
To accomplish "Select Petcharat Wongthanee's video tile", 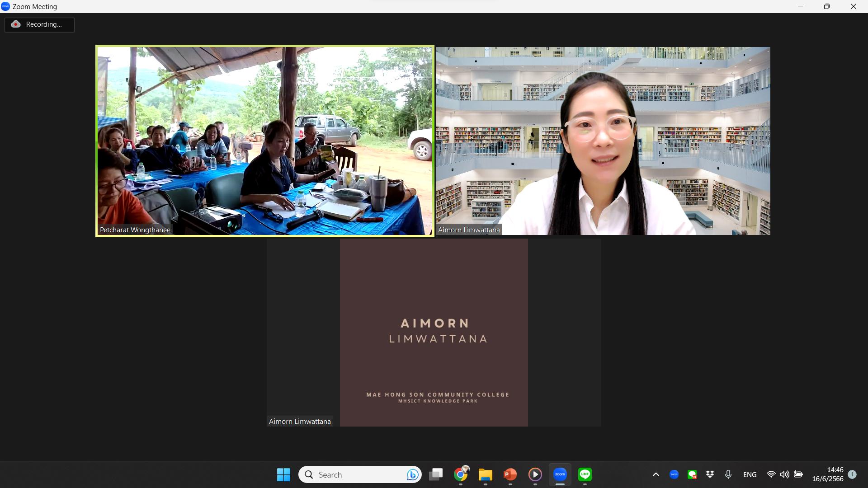I will click(265, 141).
